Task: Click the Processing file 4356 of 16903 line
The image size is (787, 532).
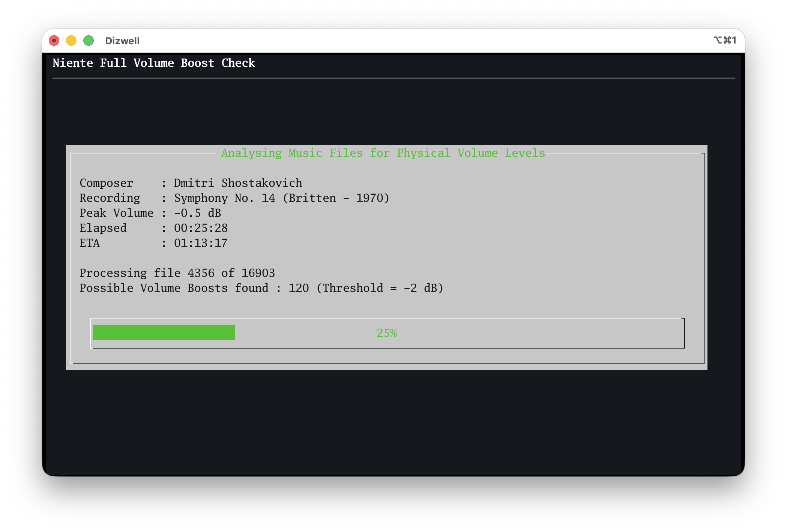Action: (177, 273)
